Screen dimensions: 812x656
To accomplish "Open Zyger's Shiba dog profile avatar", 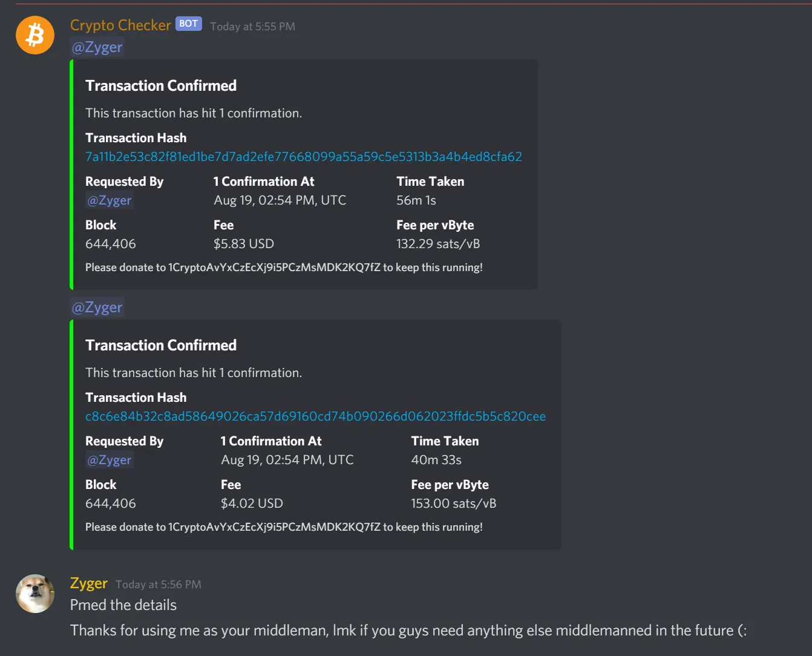I will pyautogui.click(x=35, y=594).
